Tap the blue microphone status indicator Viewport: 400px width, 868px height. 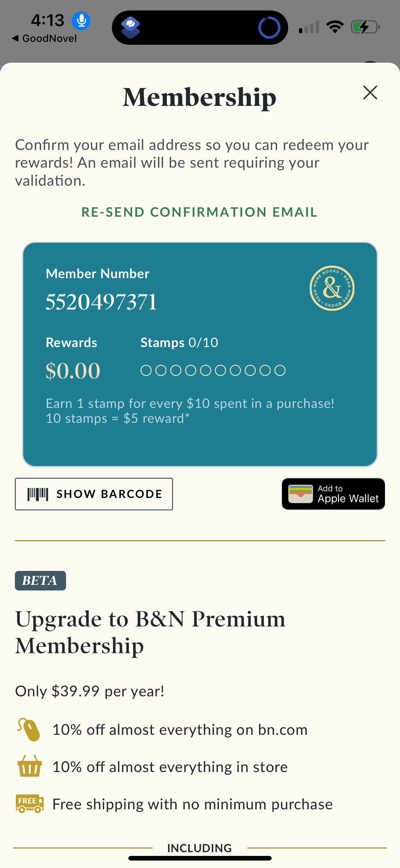pos(81,20)
